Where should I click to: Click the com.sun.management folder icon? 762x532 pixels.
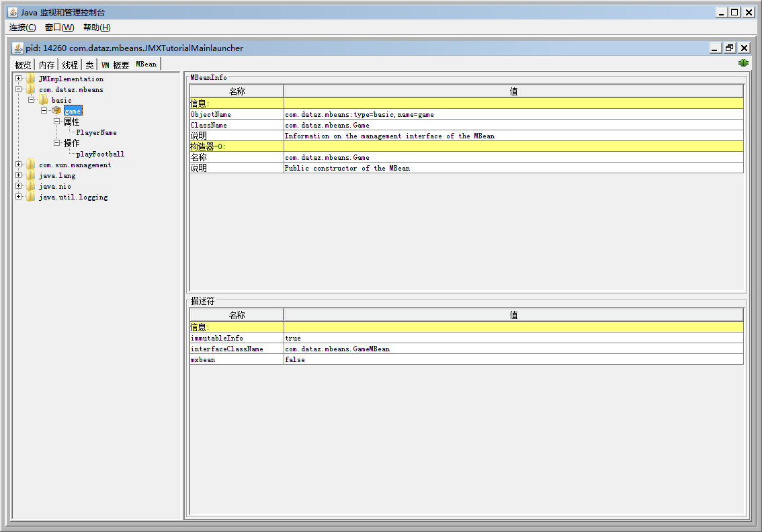(x=30, y=165)
